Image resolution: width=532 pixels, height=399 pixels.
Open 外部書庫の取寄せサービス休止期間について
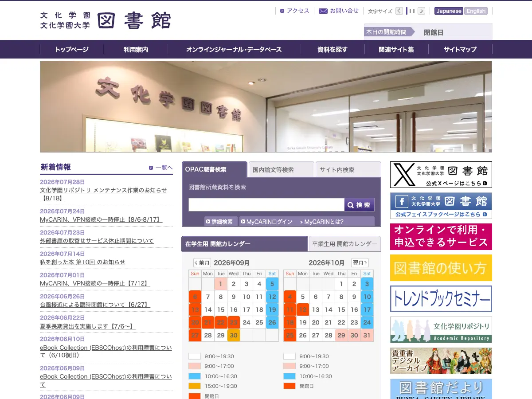pos(97,241)
